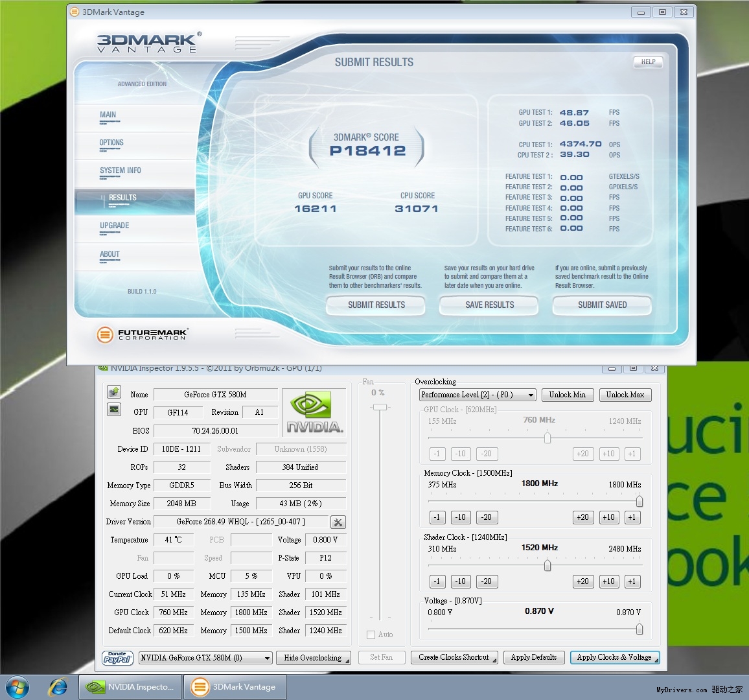The height and width of the screenshot is (700, 749).
Task: Click Apply Clocks & Voltage button
Action: [x=614, y=657]
